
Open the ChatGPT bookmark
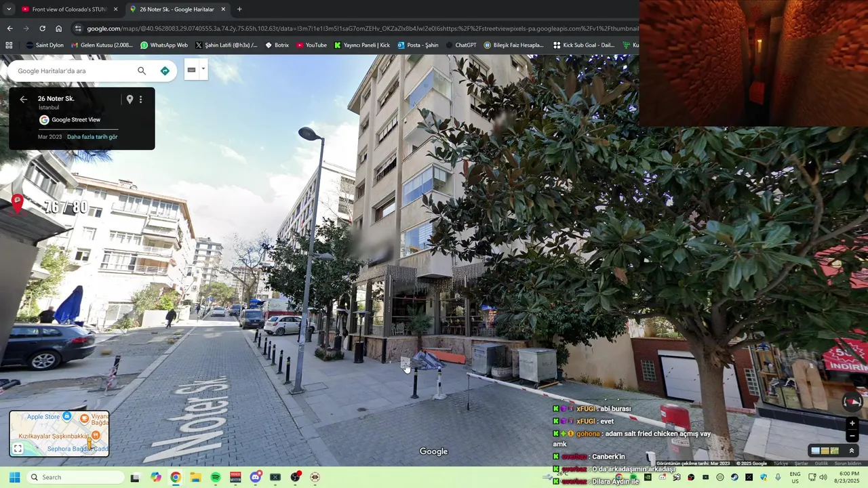pyautogui.click(x=460, y=45)
